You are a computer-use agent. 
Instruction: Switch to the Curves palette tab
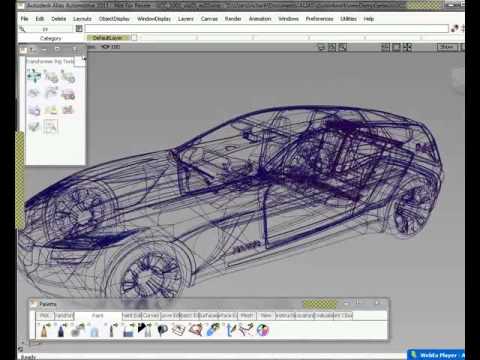point(151,315)
